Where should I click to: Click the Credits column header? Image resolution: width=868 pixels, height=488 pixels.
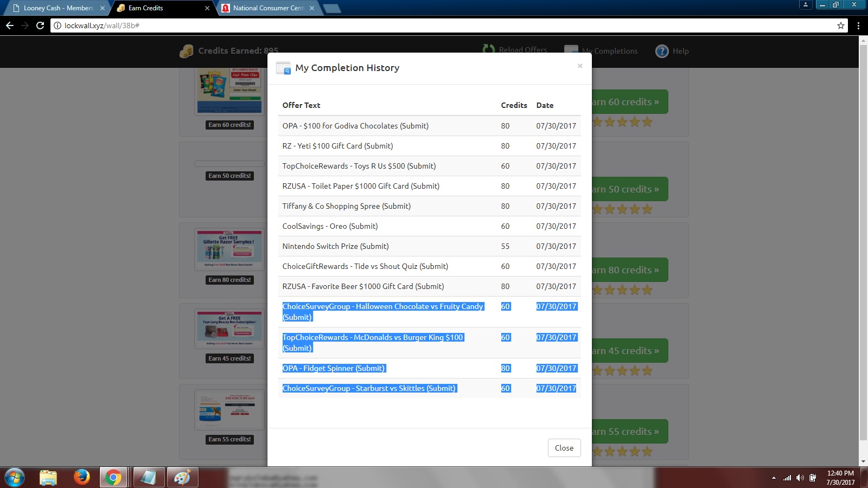(514, 105)
